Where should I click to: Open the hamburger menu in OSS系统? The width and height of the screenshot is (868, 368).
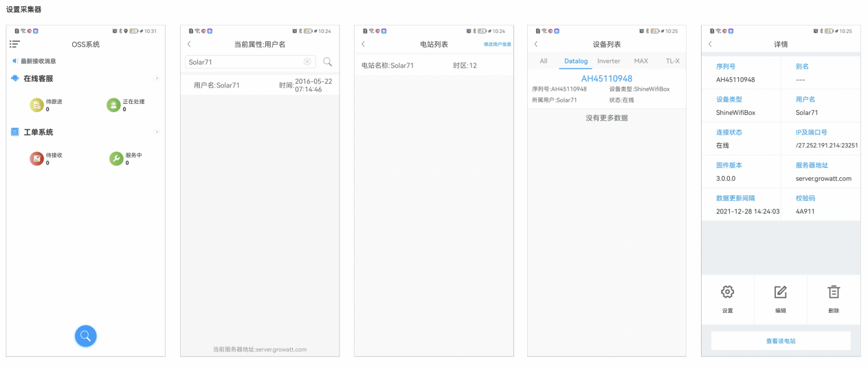tap(14, 44)
